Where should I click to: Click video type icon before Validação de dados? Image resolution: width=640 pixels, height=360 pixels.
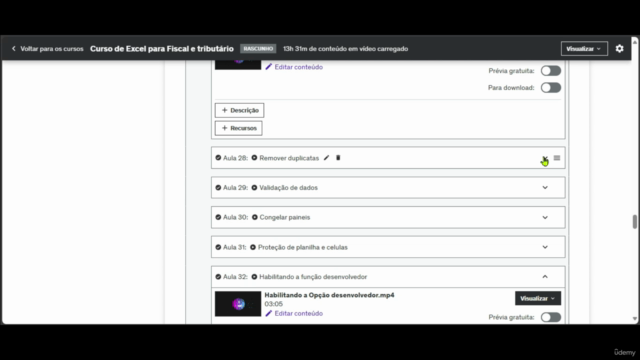(x=254, y=188)
